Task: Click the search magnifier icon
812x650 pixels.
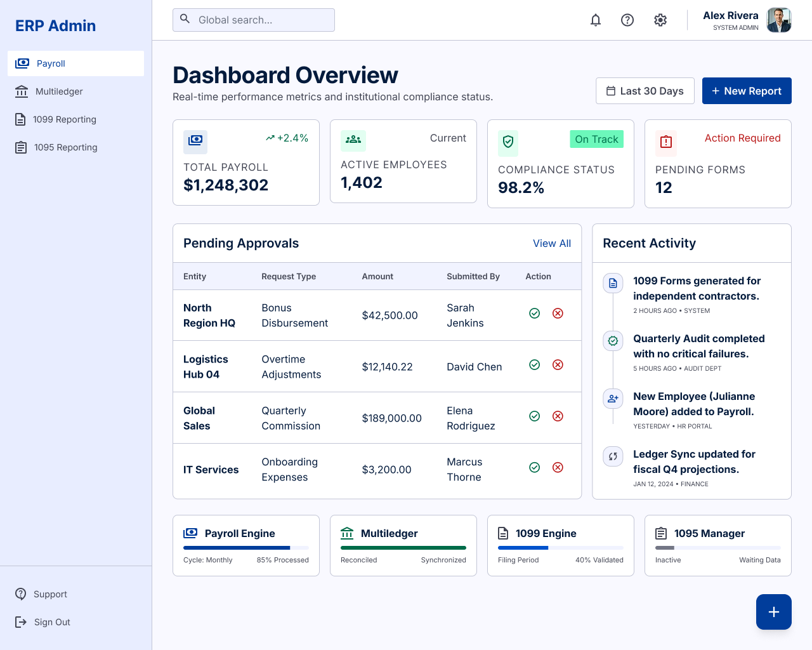Action: 185,19
